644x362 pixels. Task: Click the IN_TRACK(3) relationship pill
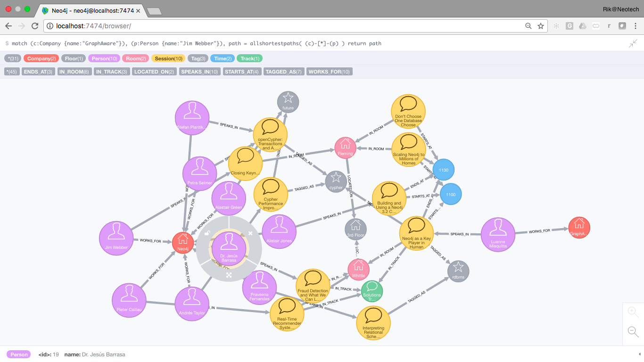point(111,72)
